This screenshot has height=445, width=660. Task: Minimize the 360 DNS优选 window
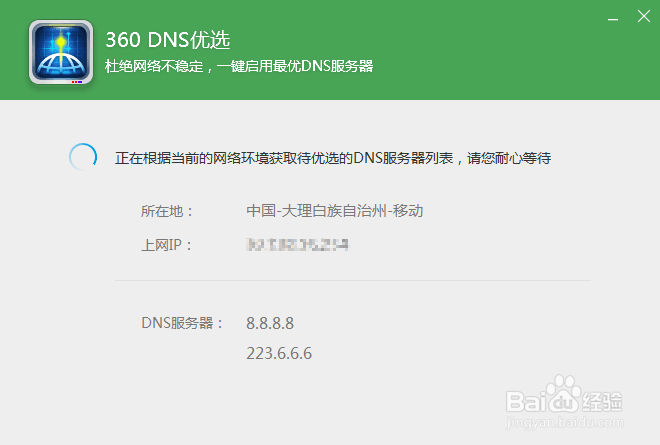[613, 19]
